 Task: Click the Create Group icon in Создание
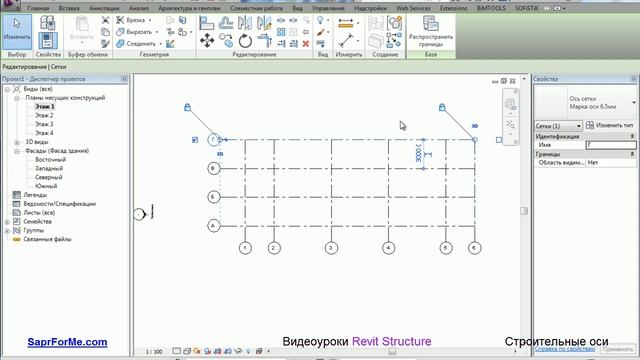(x=394, y=23)
